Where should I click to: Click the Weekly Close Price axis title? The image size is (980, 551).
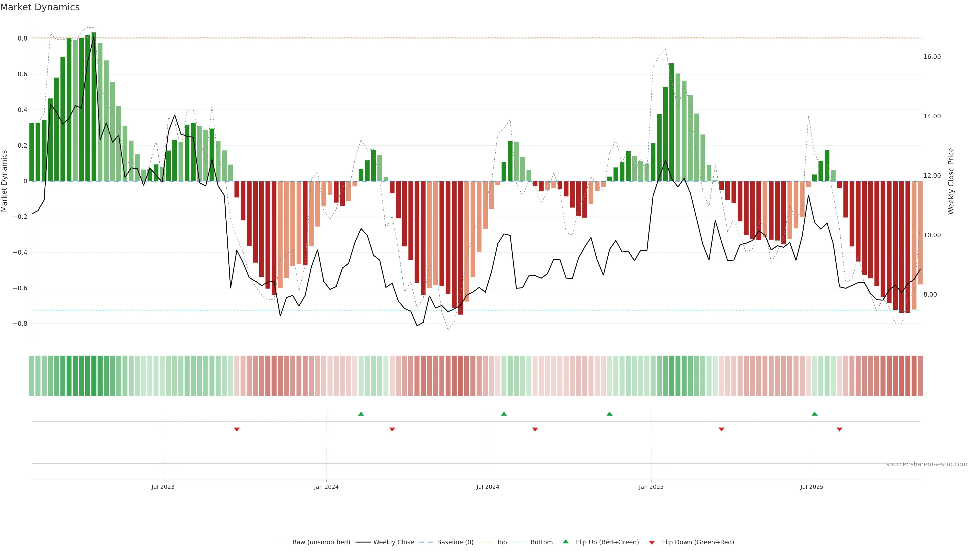[x=951, y=181]
